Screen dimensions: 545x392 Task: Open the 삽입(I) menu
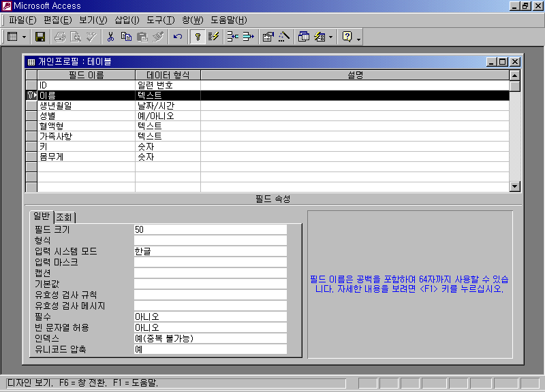(x=127, y=20)
